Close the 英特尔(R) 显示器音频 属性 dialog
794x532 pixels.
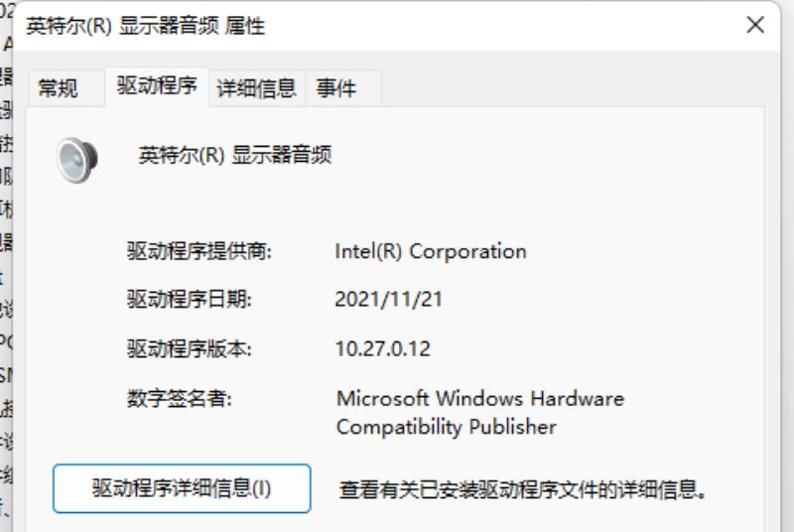pyautogui.click(x=755, y=25)
